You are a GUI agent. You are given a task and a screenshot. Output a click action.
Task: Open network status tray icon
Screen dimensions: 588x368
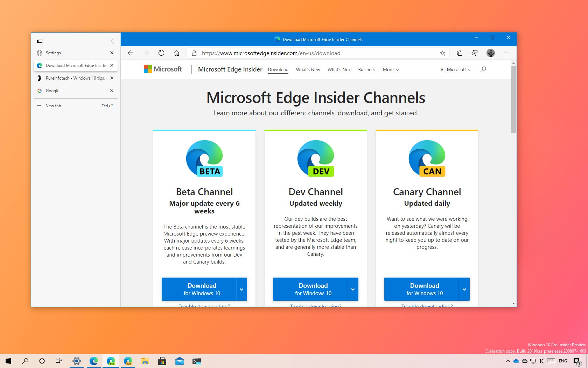[533, 361]
